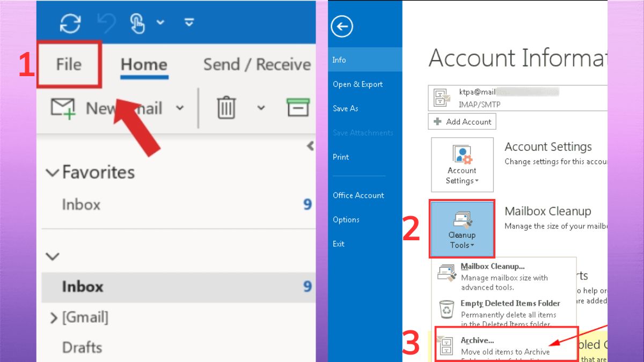Screen dimensions: 644x362
Task: Open the Account Settings button
Action: (x=462, y=165)
